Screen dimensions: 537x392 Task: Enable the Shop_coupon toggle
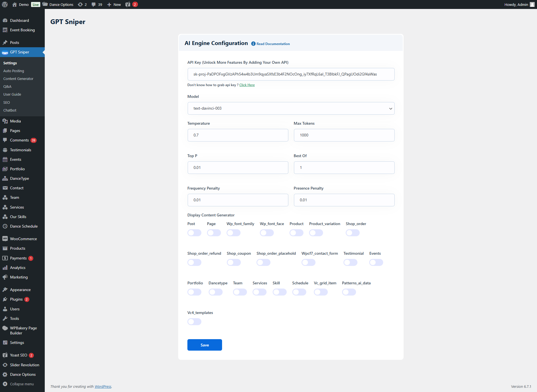pyautogui.click(x=234, y=262)
